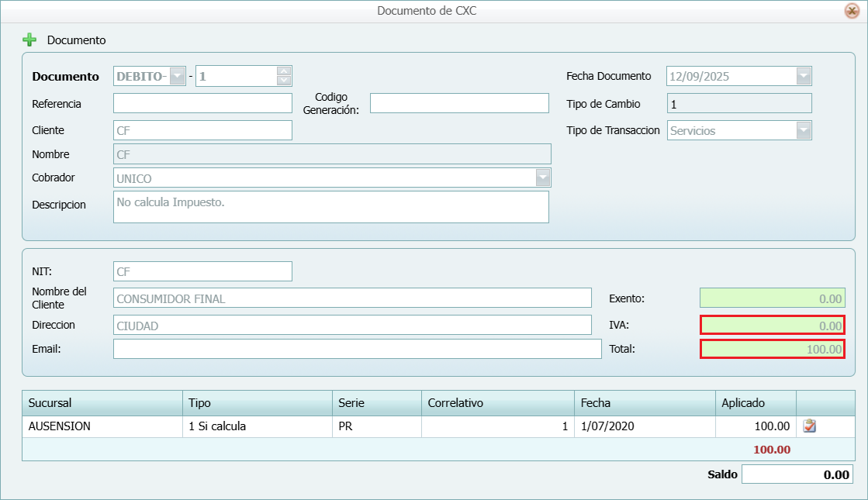Close the Documento de CXC window
868x500 pixels.
tap(851, 11)
